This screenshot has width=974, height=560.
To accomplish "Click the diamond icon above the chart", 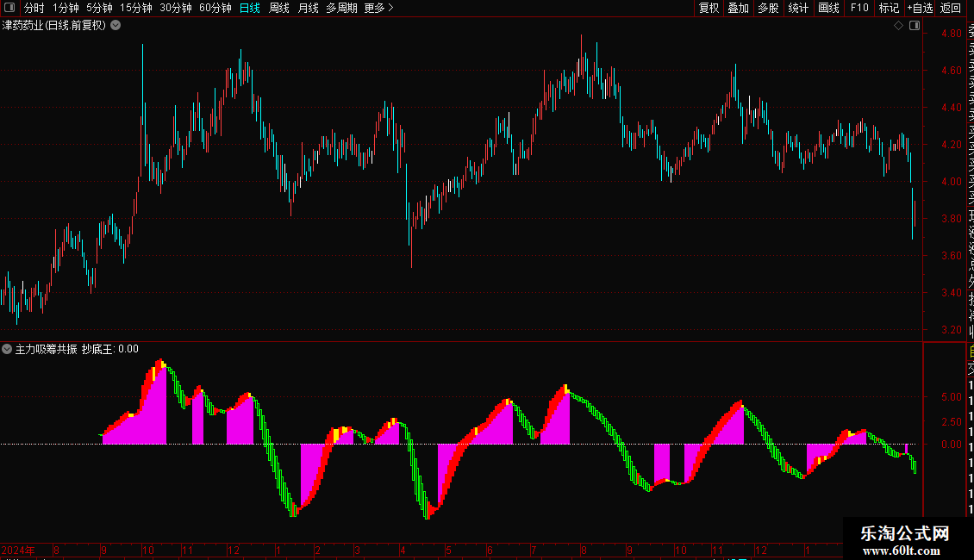I will point(898,26).
